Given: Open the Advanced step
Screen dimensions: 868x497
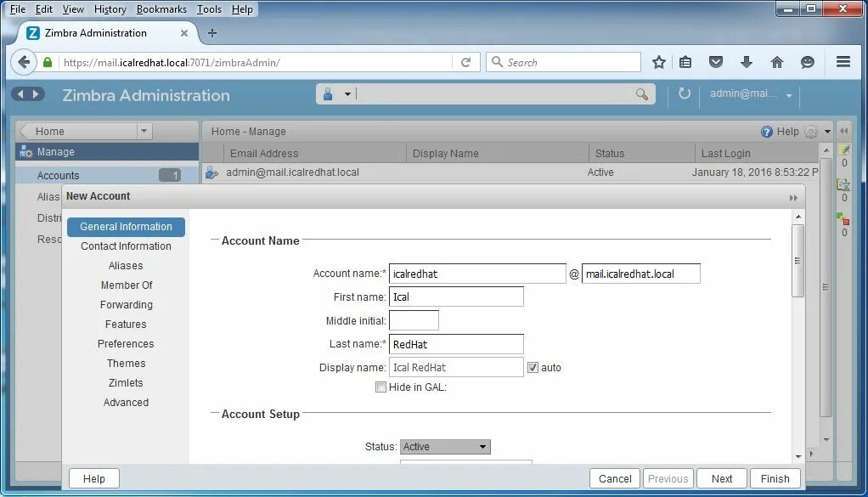Looking at the screenshot, I should [x=126, y=403].
